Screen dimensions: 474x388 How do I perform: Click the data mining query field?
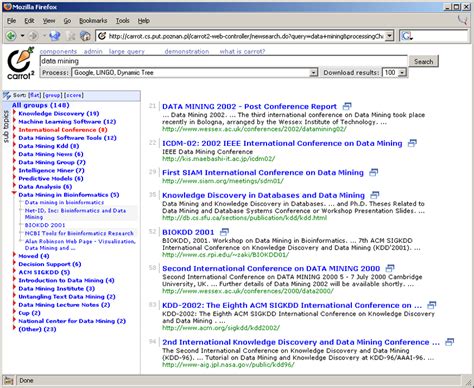point(223,61)
